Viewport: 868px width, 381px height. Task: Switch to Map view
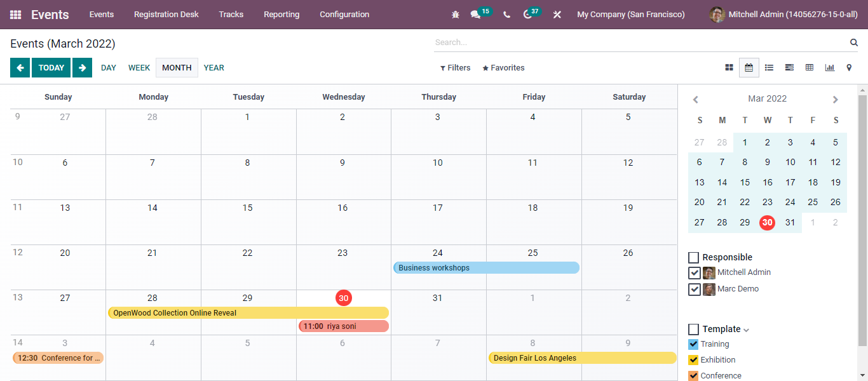[x=849, y=68]
